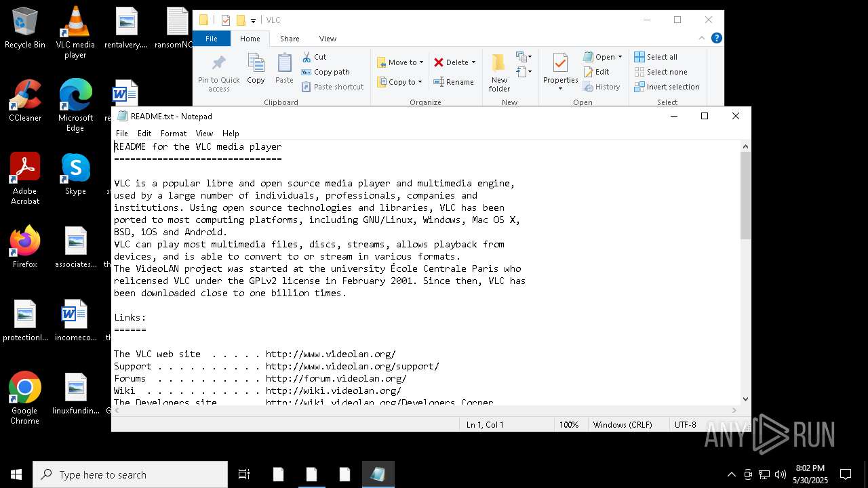
Task: Open the Explorer Help question mark
Action: 717,39
